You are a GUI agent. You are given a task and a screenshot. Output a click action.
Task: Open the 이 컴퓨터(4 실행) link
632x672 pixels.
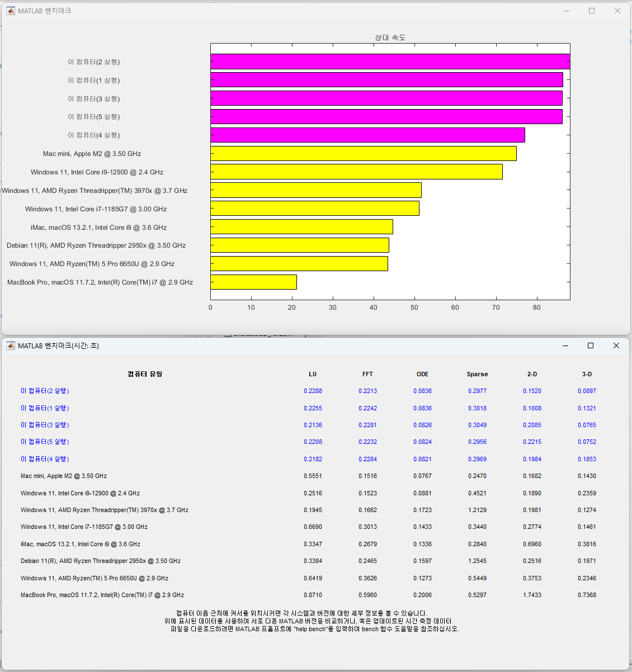tap(45, 459)
